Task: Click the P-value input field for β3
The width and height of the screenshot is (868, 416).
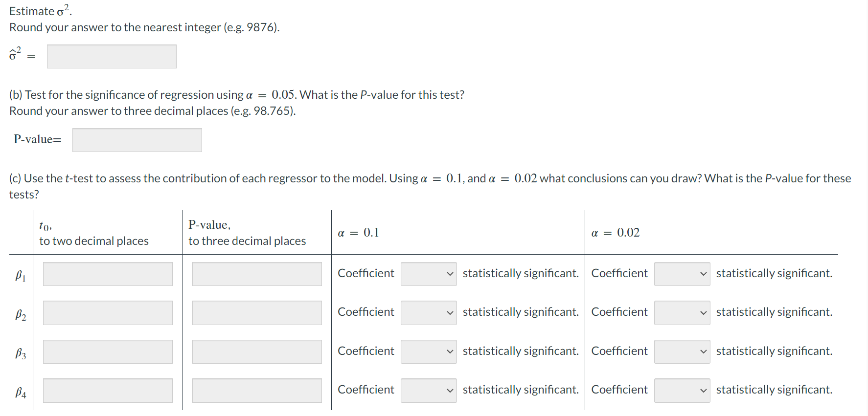Action: point(257,351)
